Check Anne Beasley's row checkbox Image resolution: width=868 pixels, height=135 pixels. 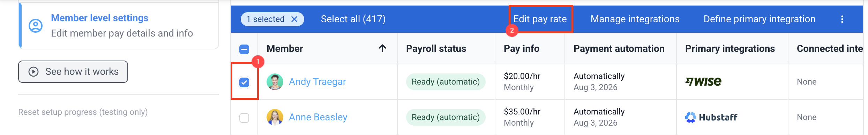pos(244,118)
